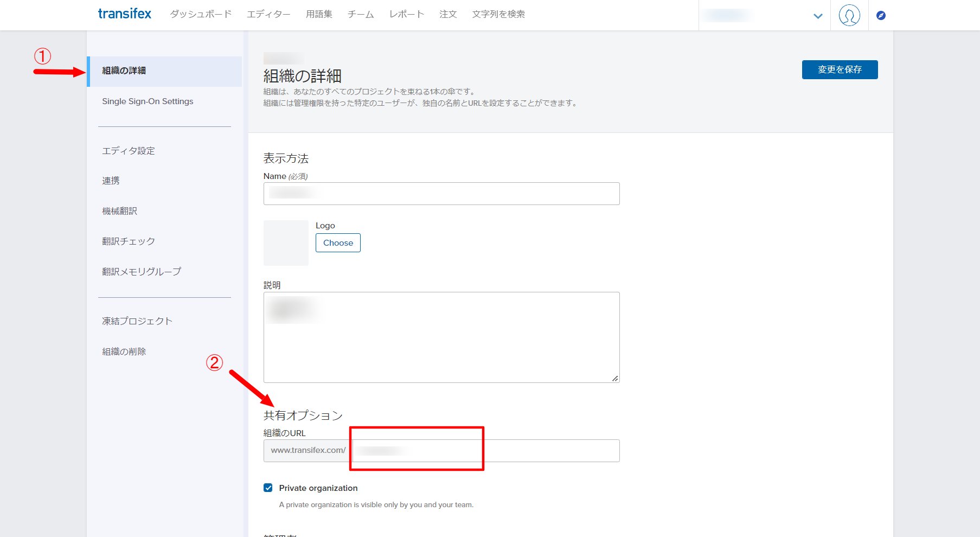Toggle the Private organization checkbox
This screenshot has width=980, height=537.
pyautogui.click(x=268, y=488)
